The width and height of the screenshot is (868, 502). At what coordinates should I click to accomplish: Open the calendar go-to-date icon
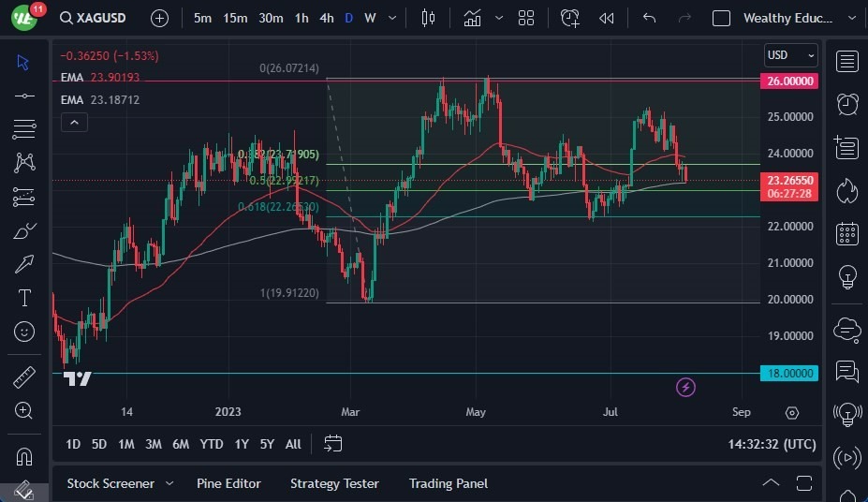332,444
